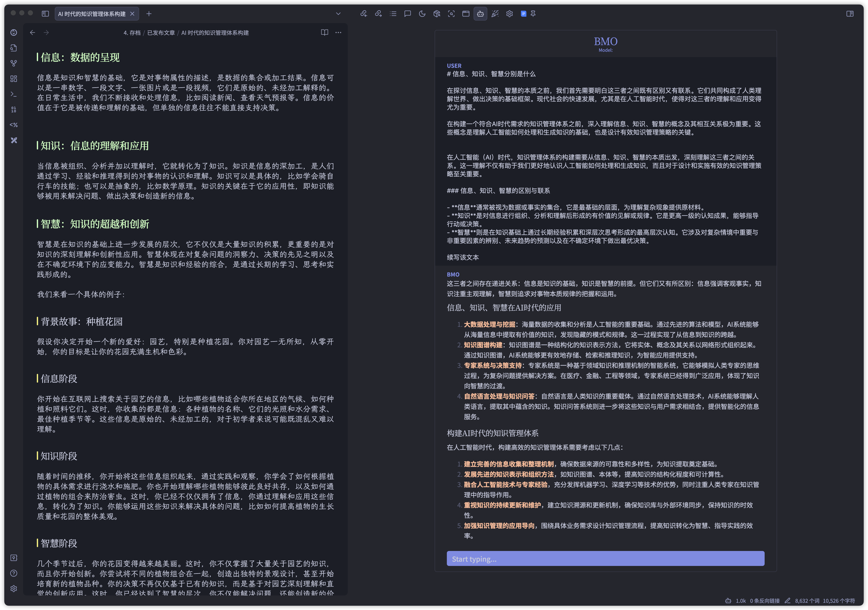Viewport: 868px width, 610px height.
Task: Open the Templater icon in ribbon
Action: [14, 125]
